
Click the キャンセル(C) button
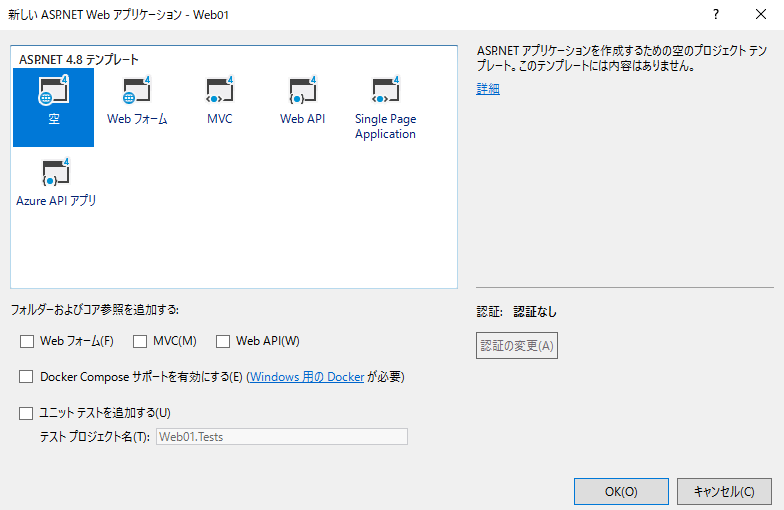coord(724,492)
